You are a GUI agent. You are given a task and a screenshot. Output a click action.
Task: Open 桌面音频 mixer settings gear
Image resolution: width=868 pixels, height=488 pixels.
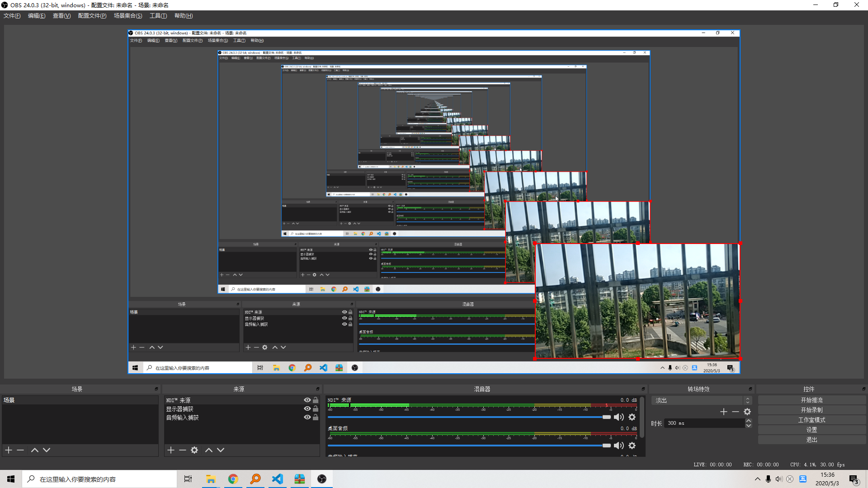[632, 446]
